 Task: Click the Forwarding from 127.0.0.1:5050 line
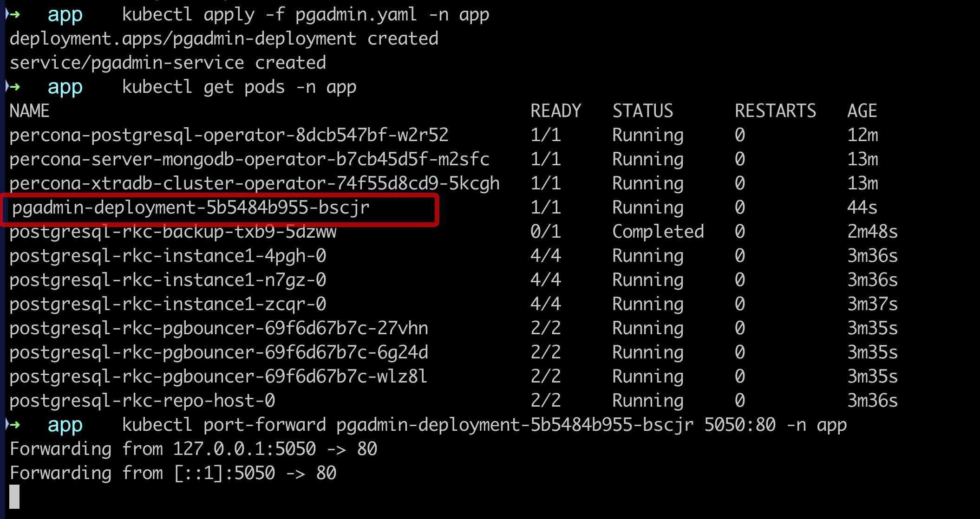[x=193, y=448]
